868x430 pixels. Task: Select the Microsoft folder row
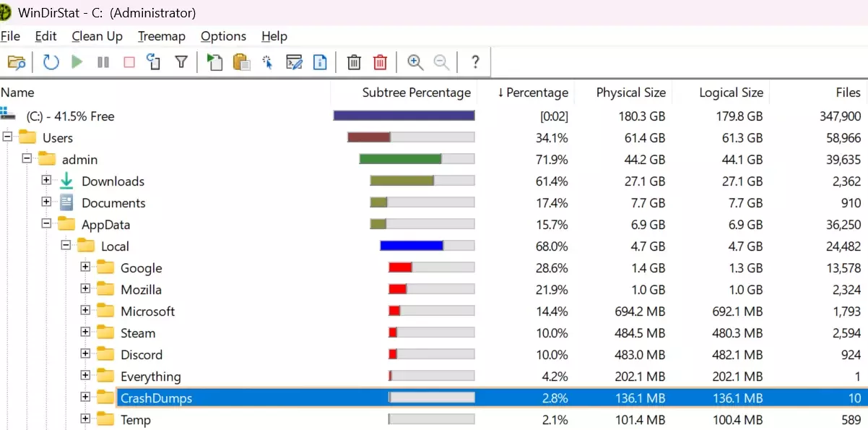(434, 311)
